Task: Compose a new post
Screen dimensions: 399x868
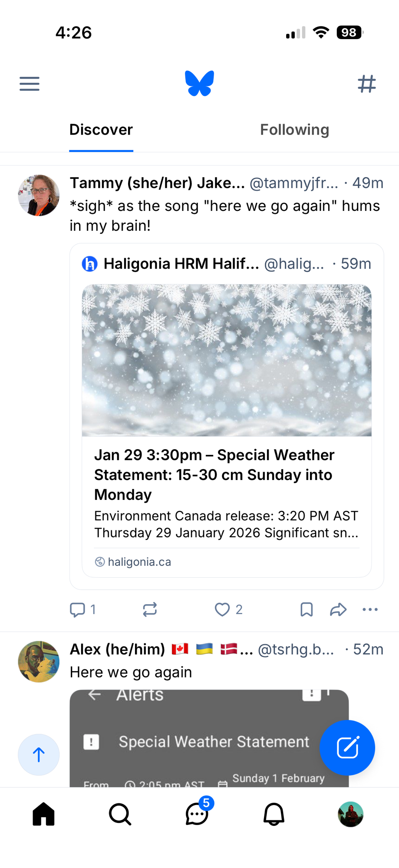Action: (347, 747)
